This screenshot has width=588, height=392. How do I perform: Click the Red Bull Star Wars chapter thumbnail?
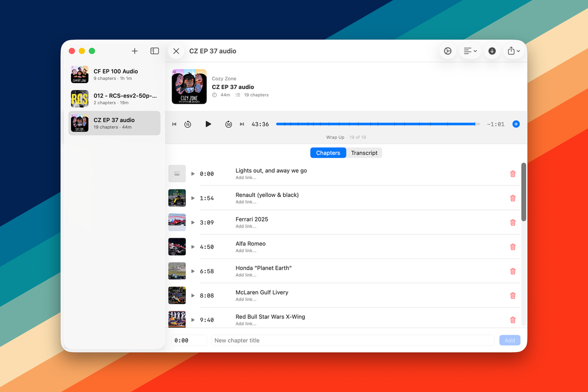click(177, 319)
